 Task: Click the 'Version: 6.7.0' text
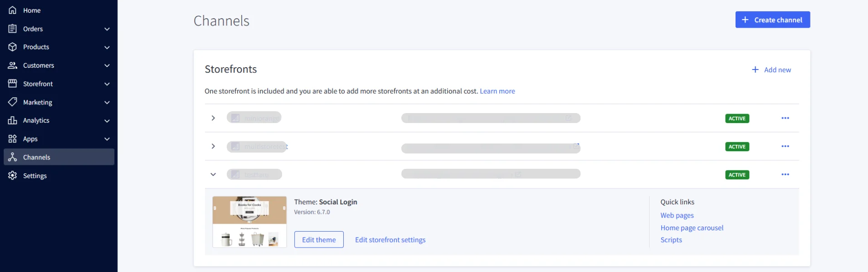[x=312, y=212]
